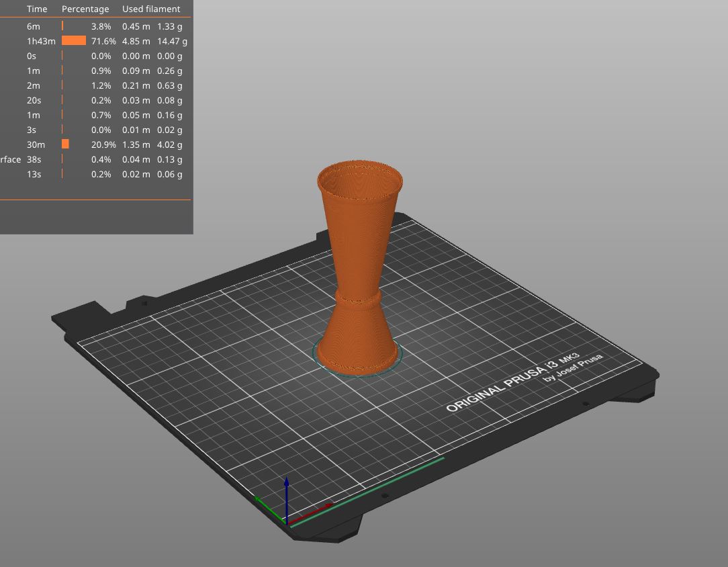Click the Percentage column header
This screenshot has width=728, height=567.
click(x=85, y=9)
